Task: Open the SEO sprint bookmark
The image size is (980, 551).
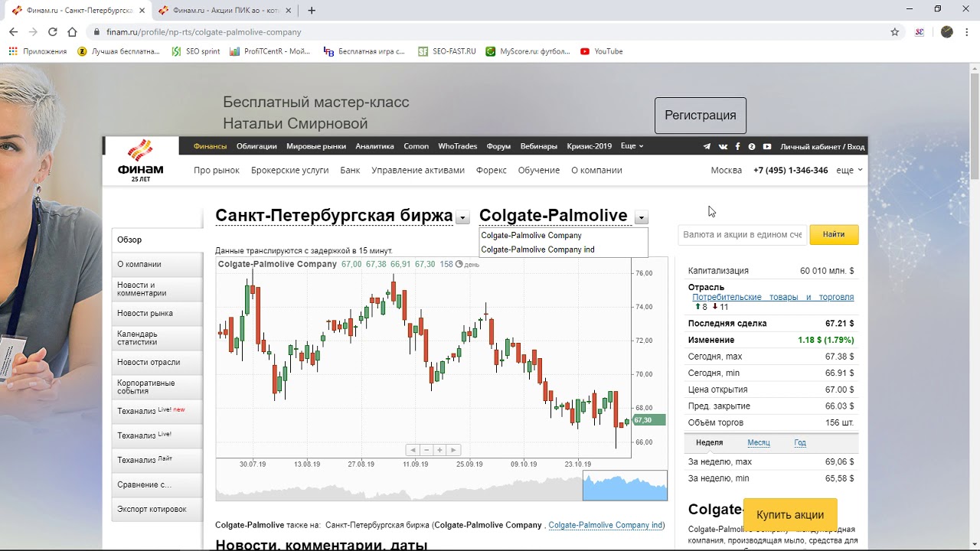Action: pos(196,51)
